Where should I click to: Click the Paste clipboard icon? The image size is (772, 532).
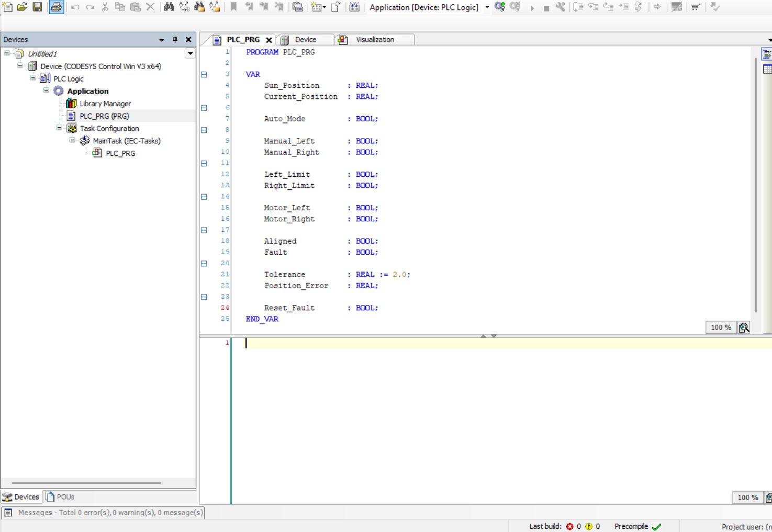click(135, 7)
